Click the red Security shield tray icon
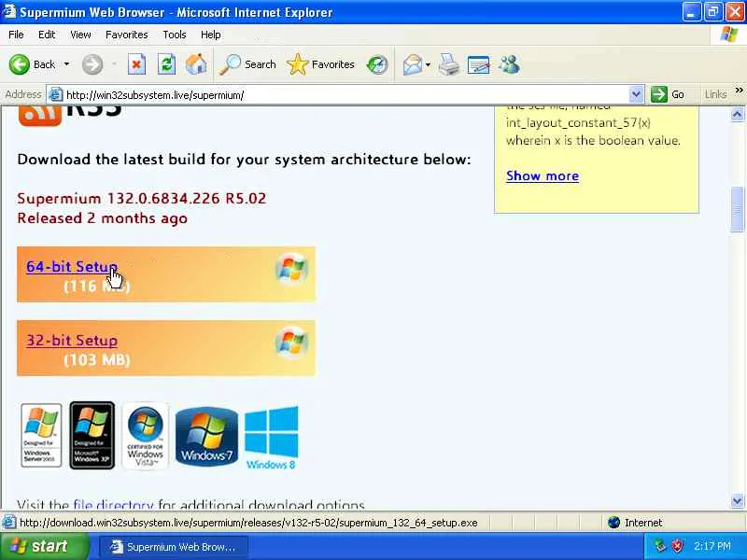This screenshot has width=747, height=560. [677, 546]
